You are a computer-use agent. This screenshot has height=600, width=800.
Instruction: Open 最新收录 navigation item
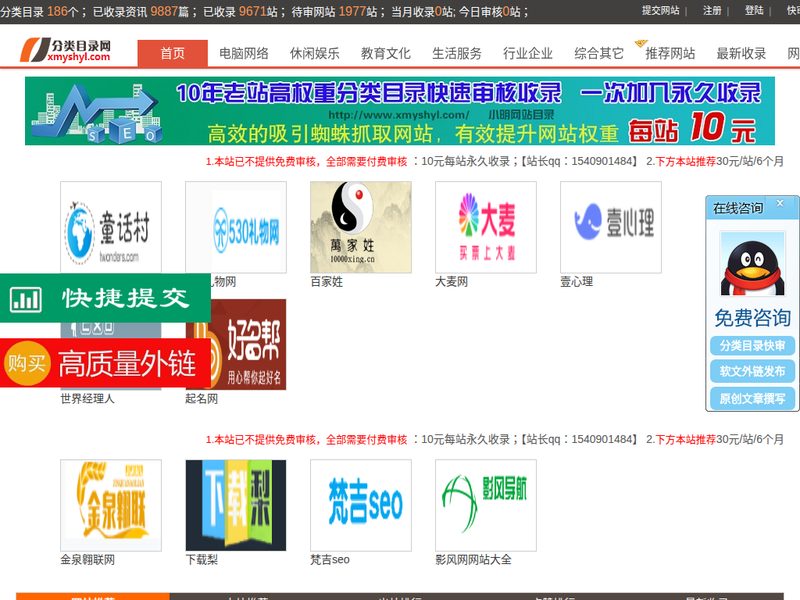(741, 53)
